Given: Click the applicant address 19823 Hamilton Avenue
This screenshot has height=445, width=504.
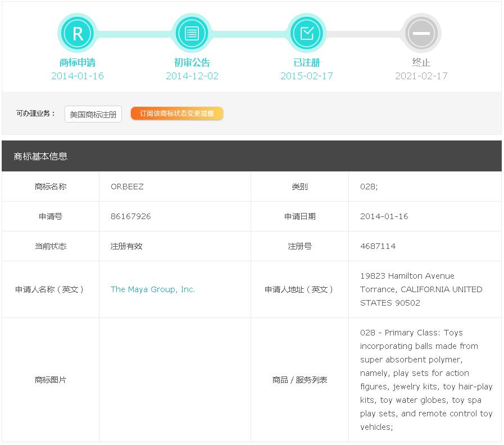Looking at the screenshot, I should 421,289.
